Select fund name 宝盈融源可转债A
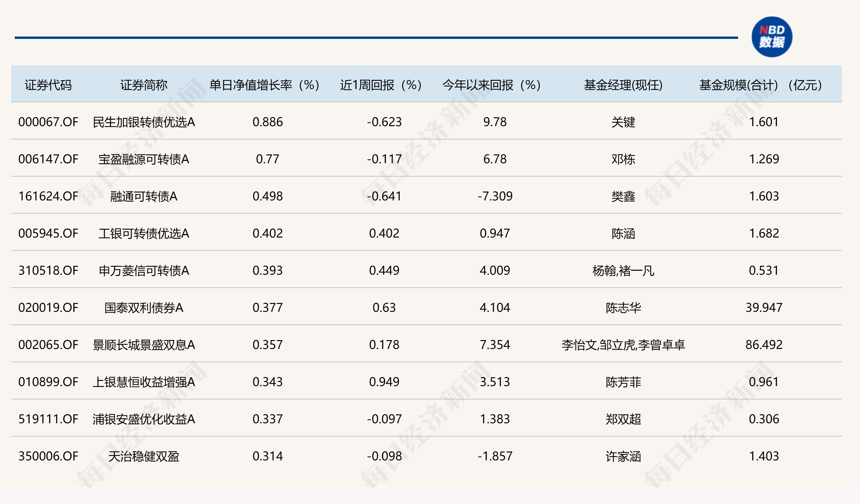 pyautogui.click(x=144, y=159)
